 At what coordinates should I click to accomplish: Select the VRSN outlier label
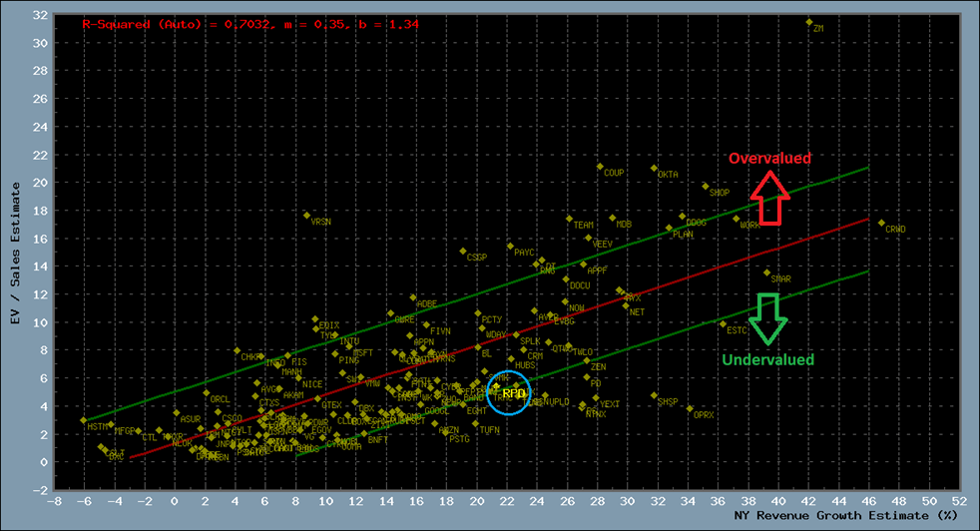(x=321, y=222)
